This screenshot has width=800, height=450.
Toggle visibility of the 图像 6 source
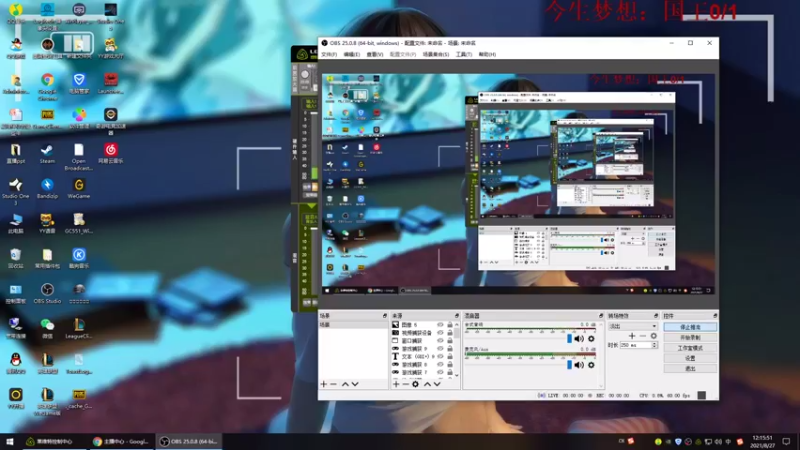coord(440,324)
